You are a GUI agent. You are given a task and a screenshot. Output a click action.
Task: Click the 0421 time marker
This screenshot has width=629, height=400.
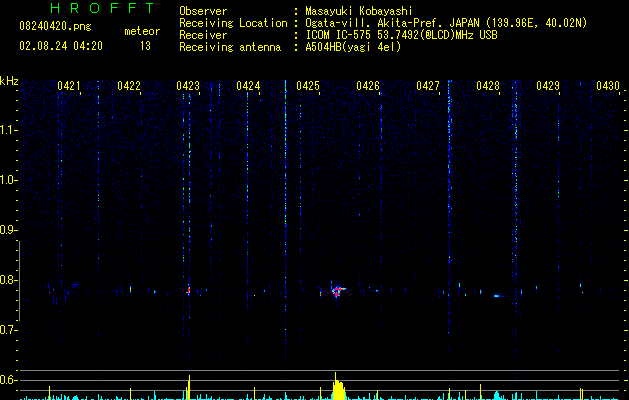tap(69, 85)
